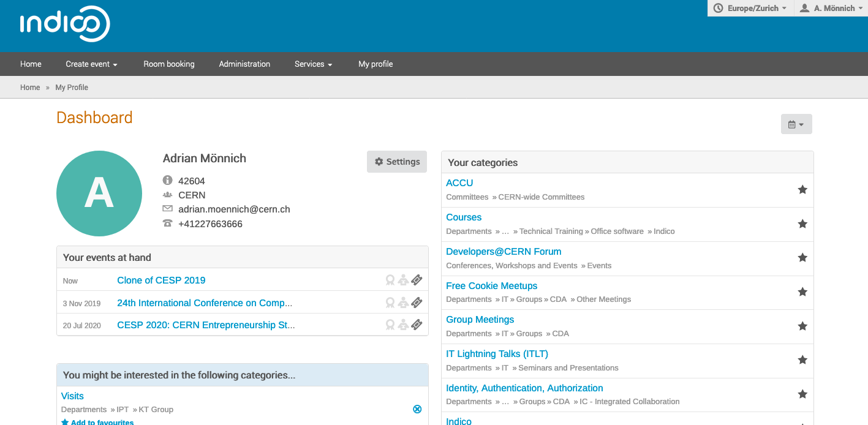Open the ACCU category
This screenshot has height=425, width=868.
[459, 182]
